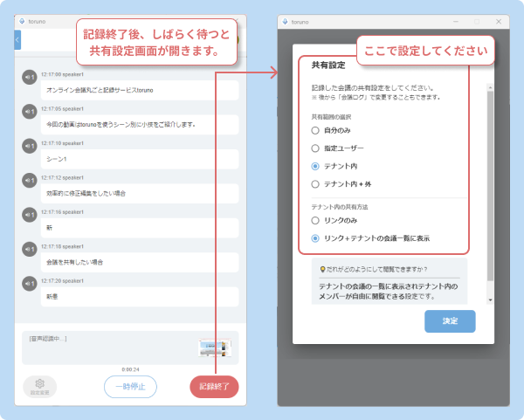Click the toruno app icon in right window title bar

pyautogui.click(x=285, y=22)
